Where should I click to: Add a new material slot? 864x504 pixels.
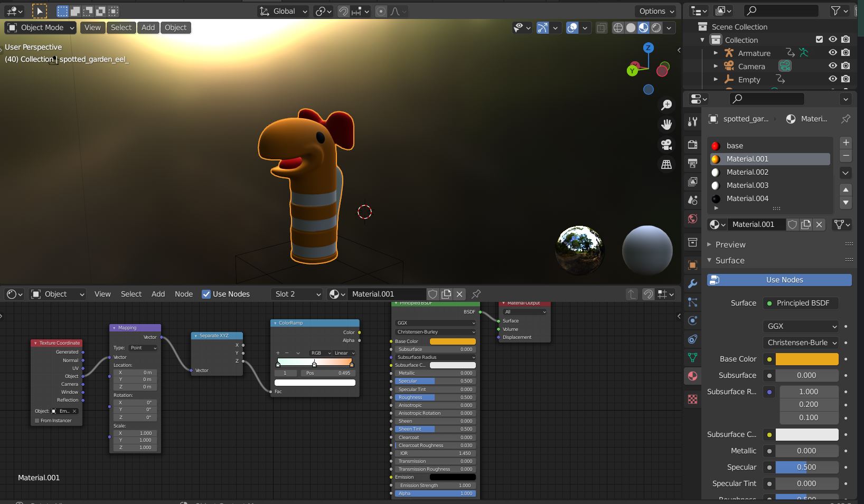pyautogui.click(x=846, y=142)
